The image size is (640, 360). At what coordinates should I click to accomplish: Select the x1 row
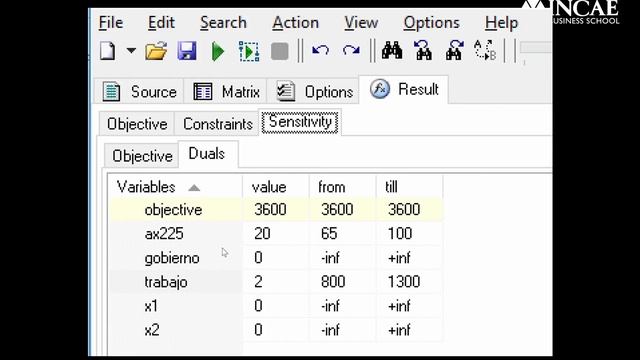point(276,306)
